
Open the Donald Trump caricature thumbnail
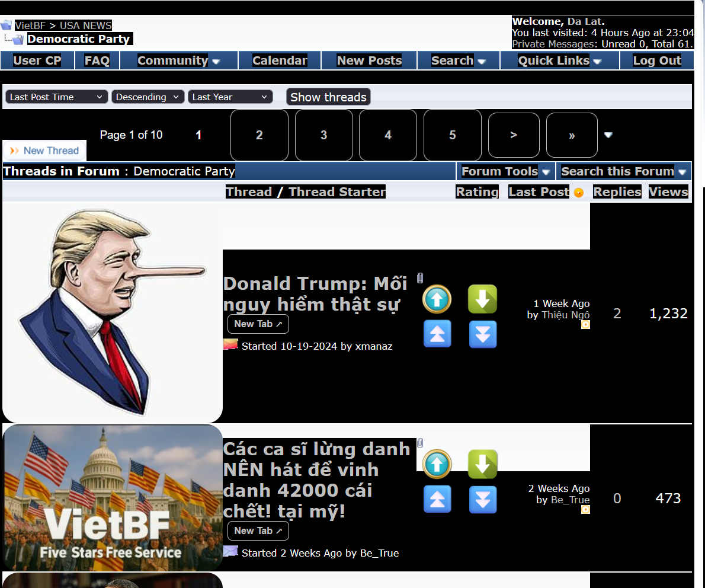[x=113, y=312]
